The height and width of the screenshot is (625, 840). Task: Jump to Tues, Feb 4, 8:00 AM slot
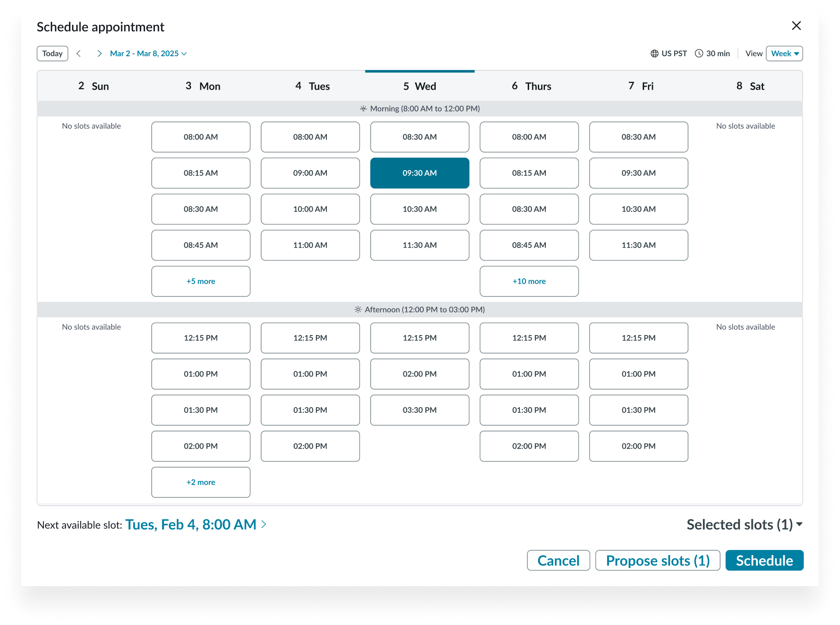coord(191,525)
